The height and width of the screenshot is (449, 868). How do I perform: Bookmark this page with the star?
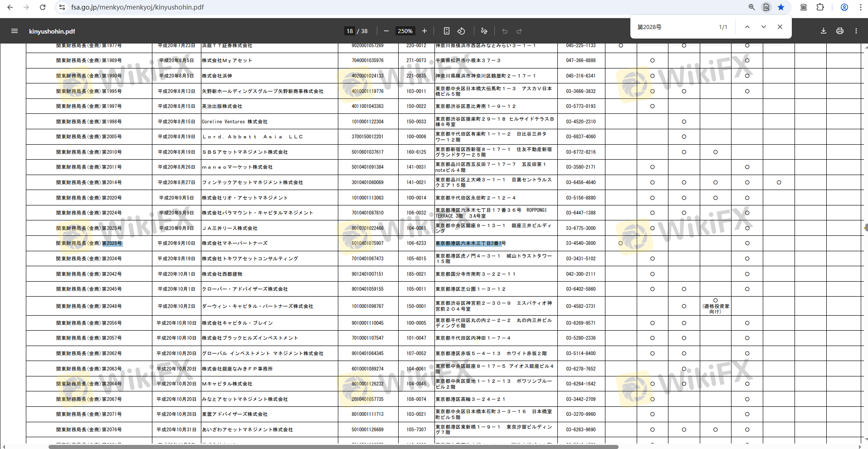point(781,7)
